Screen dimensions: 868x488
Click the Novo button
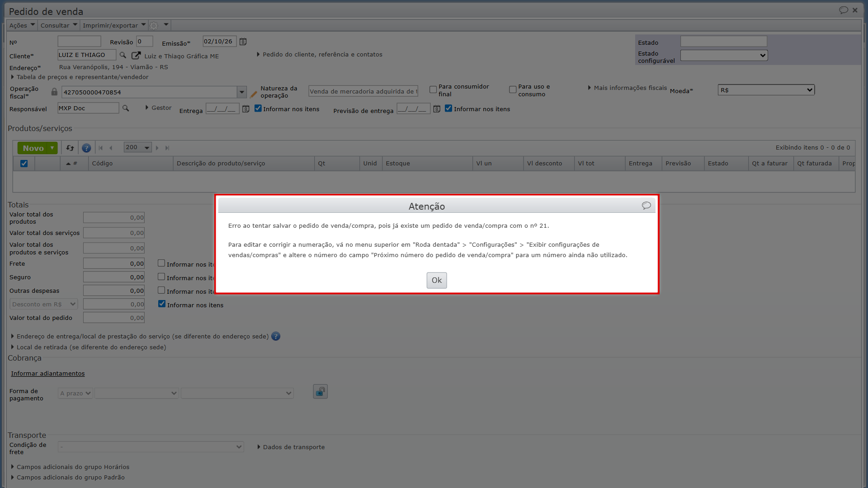[x=33, y=148]
